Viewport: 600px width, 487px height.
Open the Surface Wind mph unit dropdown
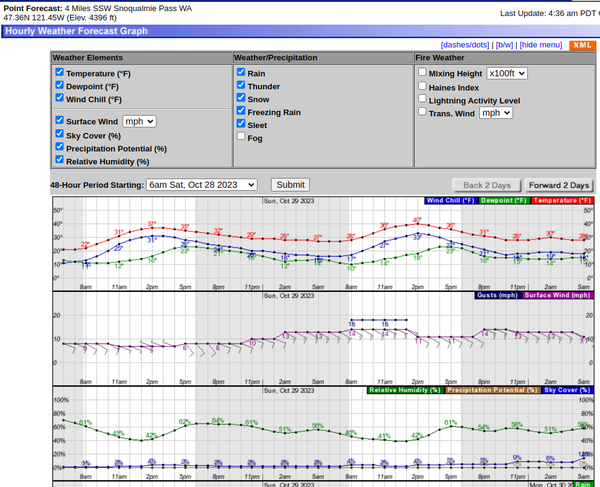coord(138,121)
